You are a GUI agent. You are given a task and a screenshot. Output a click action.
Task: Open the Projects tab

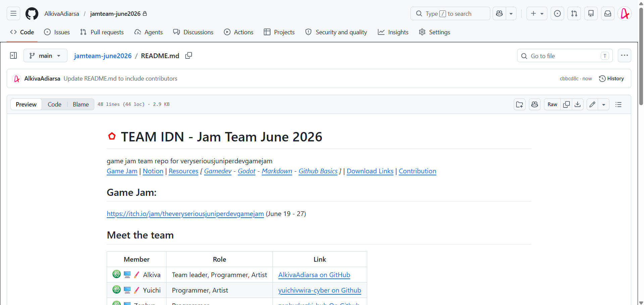point(279,32)
